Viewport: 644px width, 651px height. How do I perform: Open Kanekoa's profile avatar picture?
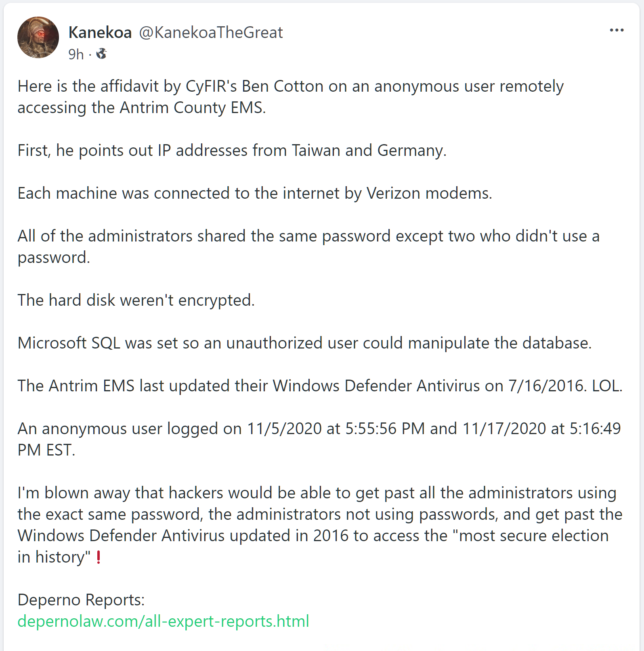click(38, 38)
